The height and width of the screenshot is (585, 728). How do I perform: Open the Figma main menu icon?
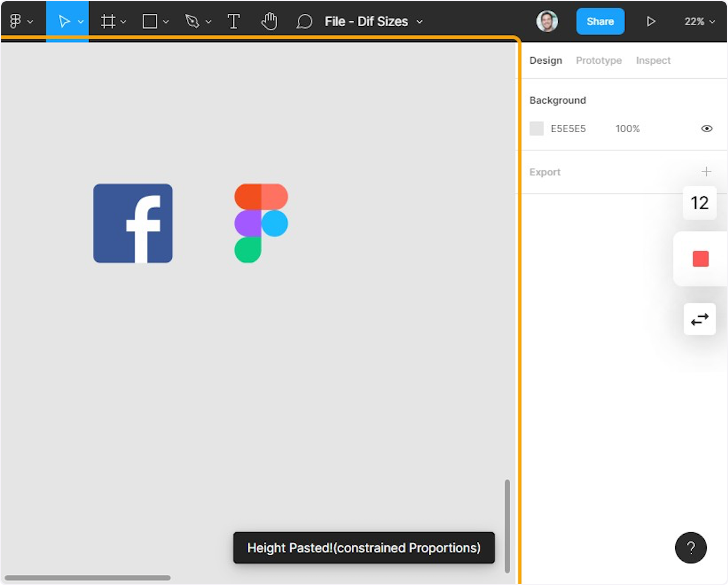[16, 21]
